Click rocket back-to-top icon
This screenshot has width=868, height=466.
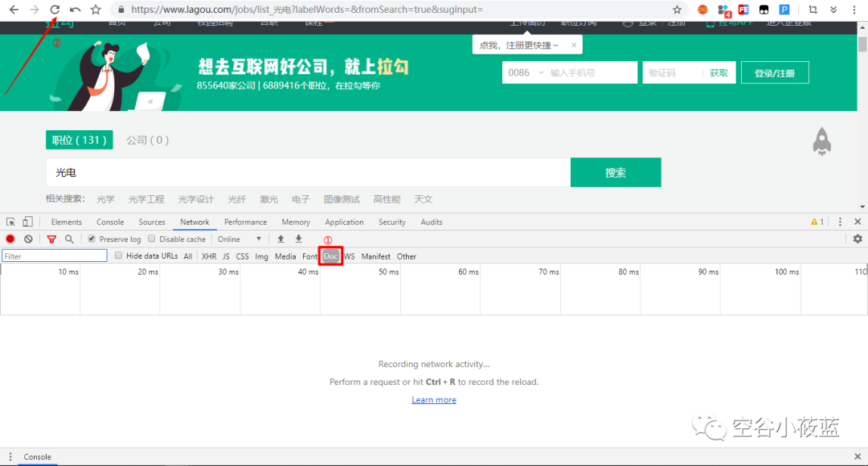coord(821,141)
